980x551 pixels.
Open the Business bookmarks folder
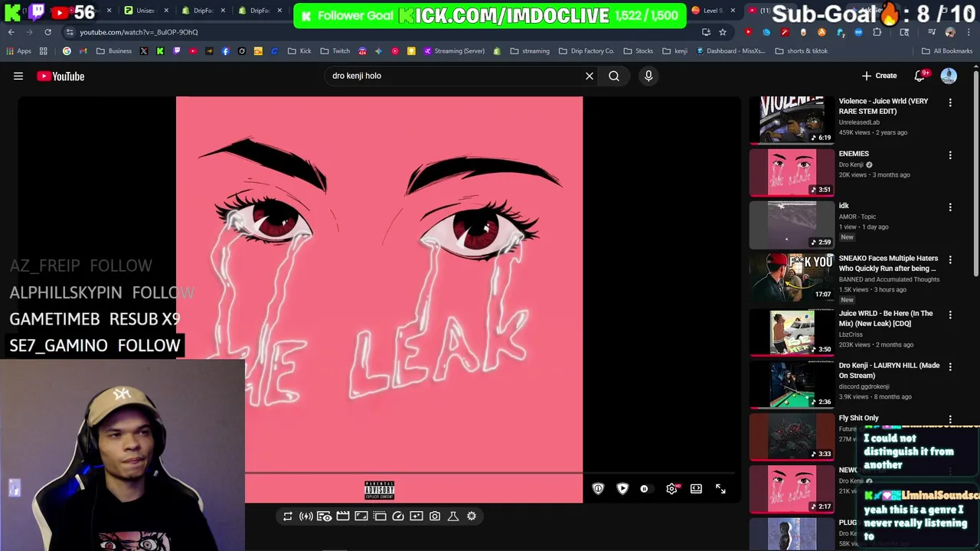click(x=113, y=51)
